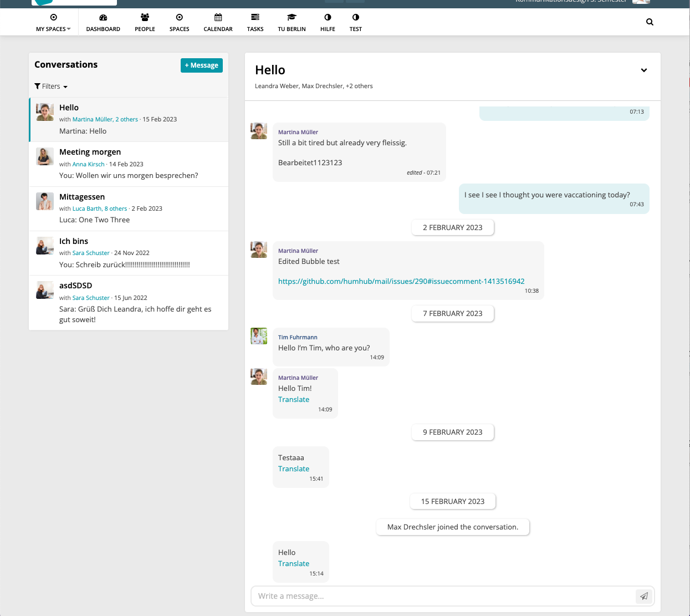Click 'Max Drechsler joined the conversation.' notice

coord(453,527)
